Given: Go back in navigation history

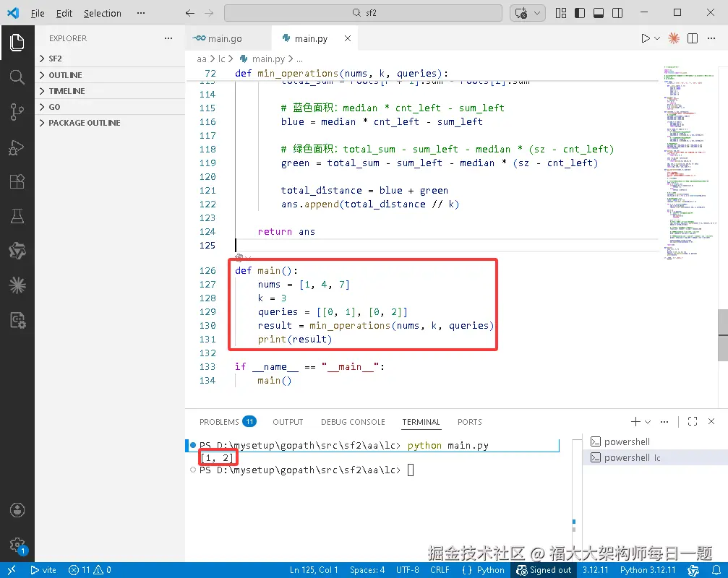Looking at the screenshot, I should pyautogui.click(x=190, y=13).
